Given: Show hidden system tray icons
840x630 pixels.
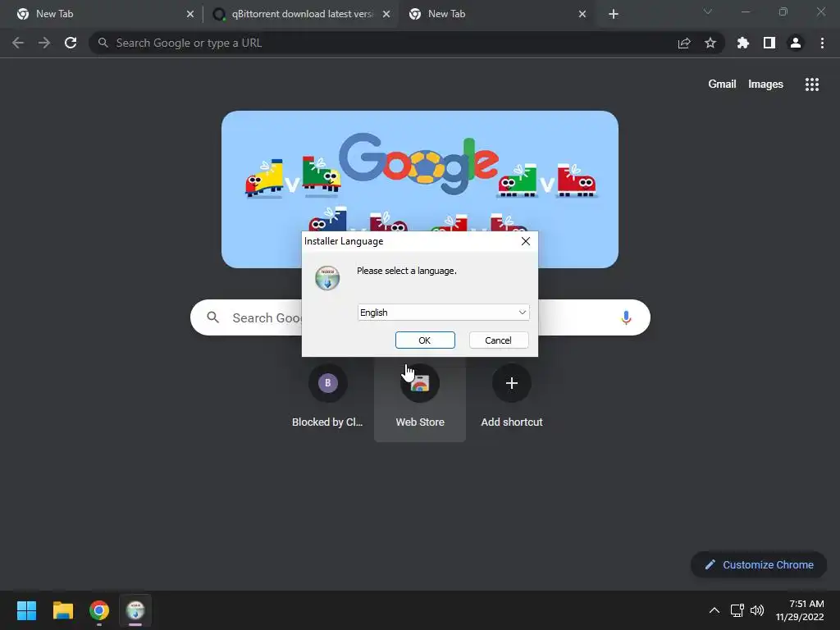Looking at the screenshot, I should point(714,610).
